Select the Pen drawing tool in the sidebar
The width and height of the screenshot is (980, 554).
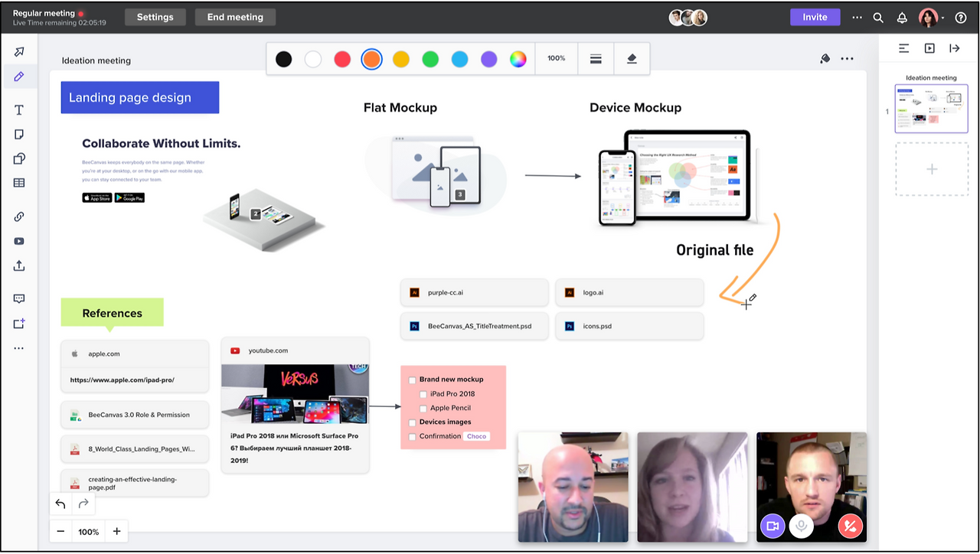click(19, 76)
